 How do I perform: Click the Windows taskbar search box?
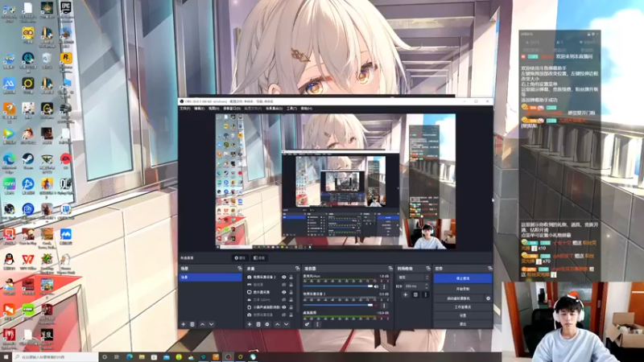coord(56,357)
